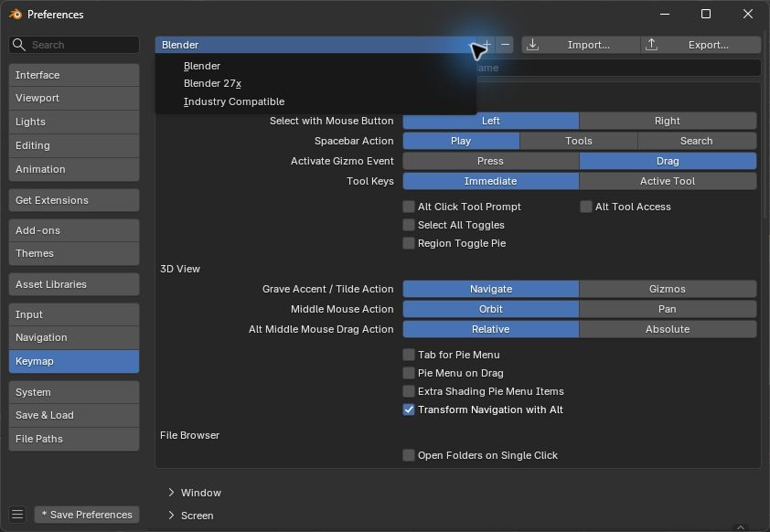This screenshot has height=532, width=770.
Task: Set Grave Accent / Tilde Action to Navigate
Action: click(490, 289)
